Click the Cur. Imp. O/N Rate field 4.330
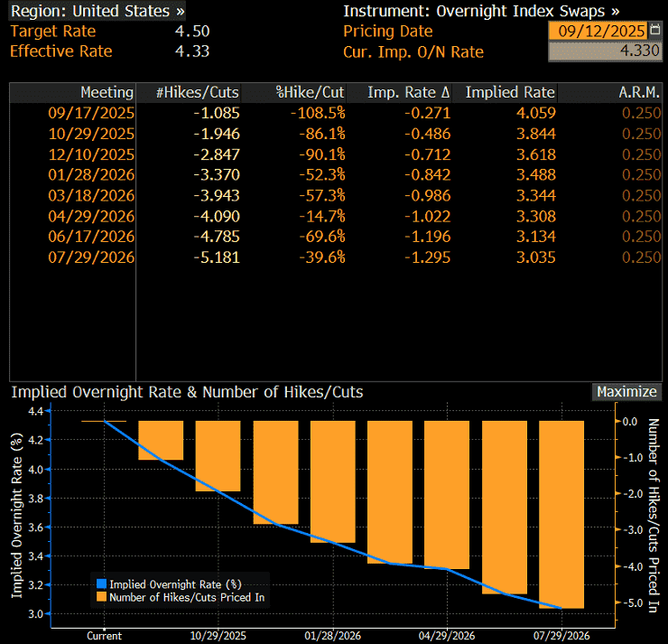The image size is (668, 644). [605, 51]
